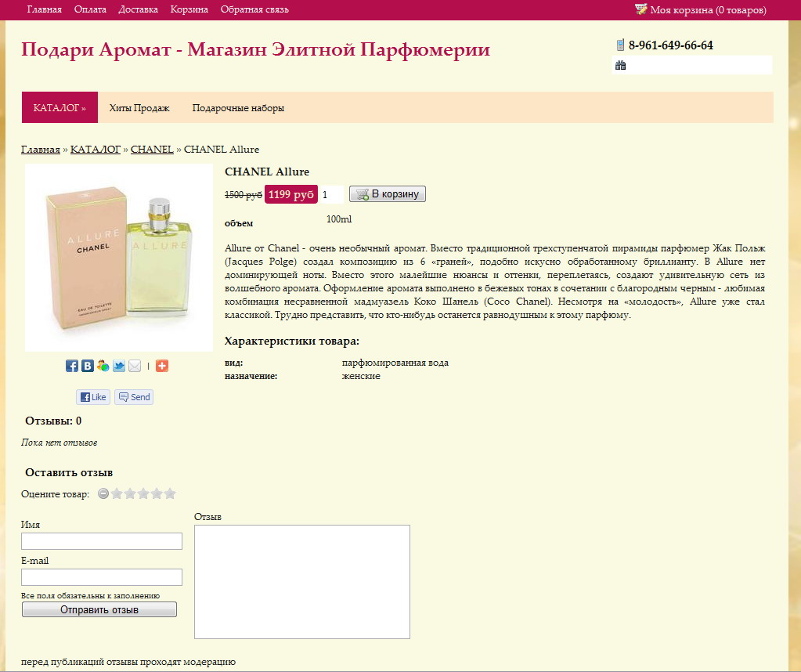Image resolution: width=801 pixels, height=672 pixels.
Task: Click Отправить отзыв button
Action: [99, 609]
